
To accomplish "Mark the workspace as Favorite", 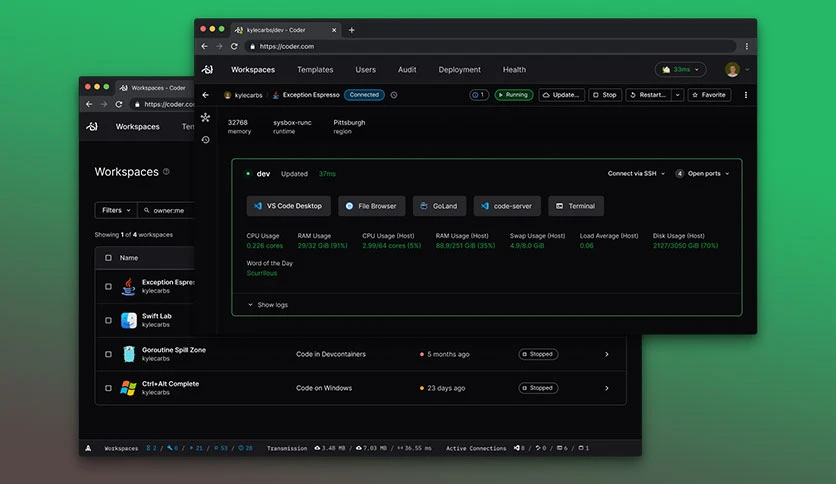I will [709, 95].
